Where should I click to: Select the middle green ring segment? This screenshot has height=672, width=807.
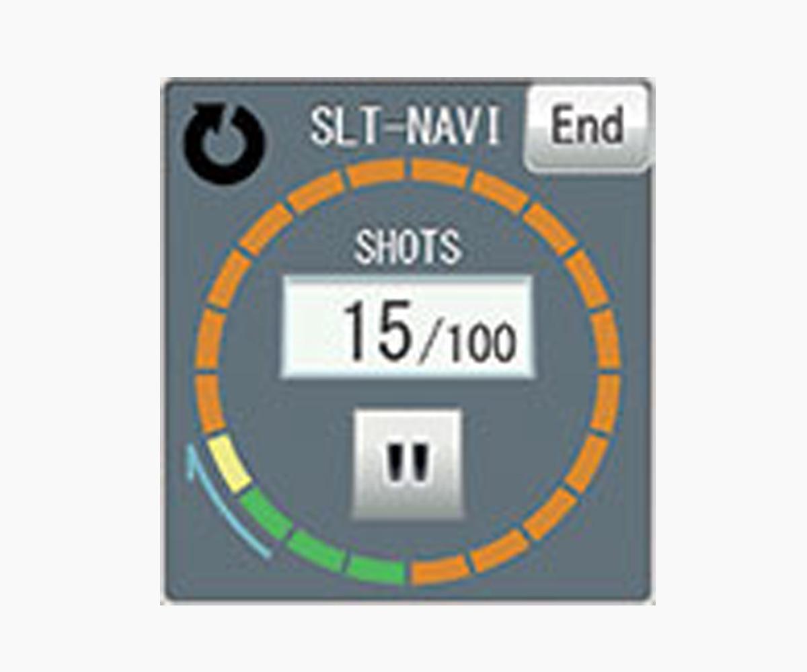click(x=317, y=551)
